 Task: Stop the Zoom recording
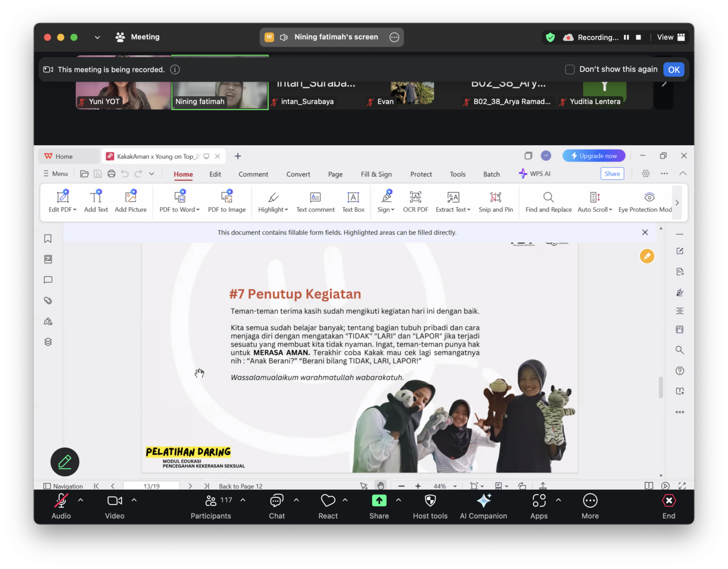638,37
